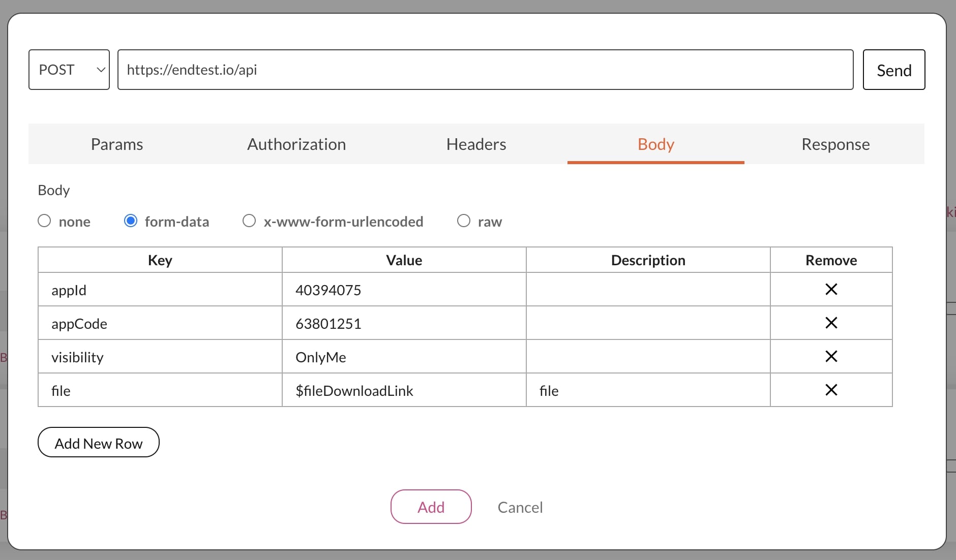Select the none body type

(x=45, y=221)
